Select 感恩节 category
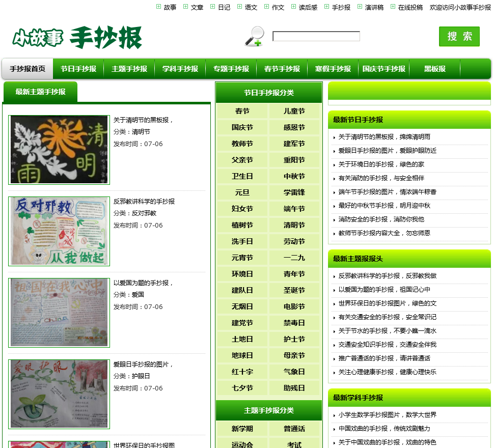 point(294,127)
